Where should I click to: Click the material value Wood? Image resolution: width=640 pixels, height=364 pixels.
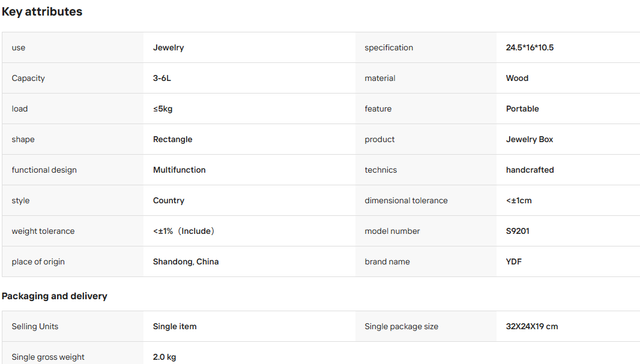click(x=517, y=79)
